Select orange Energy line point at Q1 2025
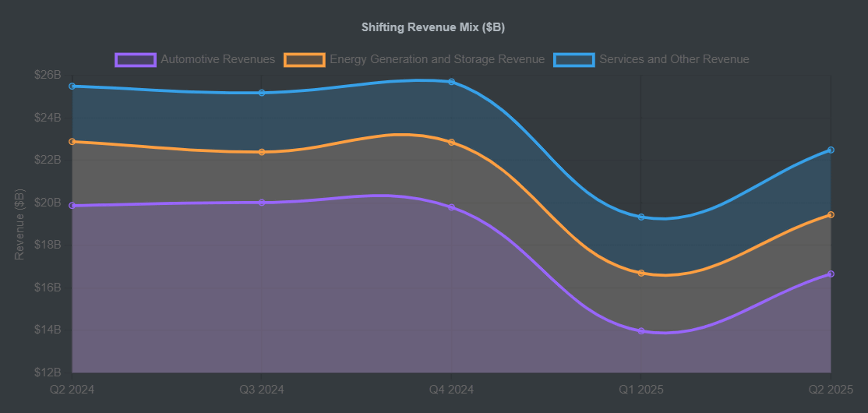 click(x=641, y=274)
